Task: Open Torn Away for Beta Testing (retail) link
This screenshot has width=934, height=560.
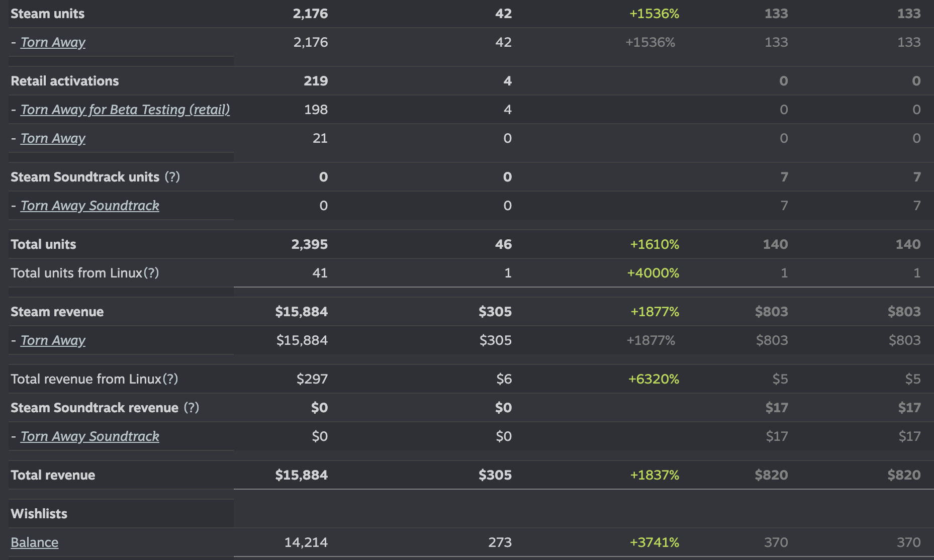Action: 125,110
